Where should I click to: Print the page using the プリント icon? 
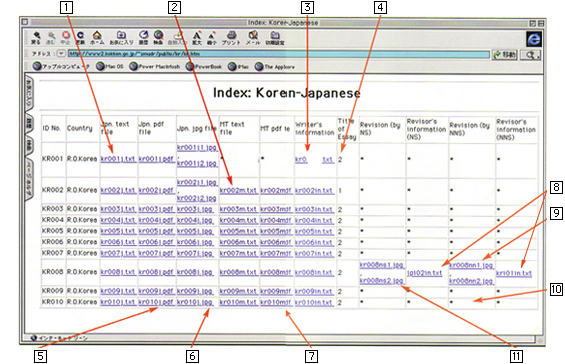point(231,37)
